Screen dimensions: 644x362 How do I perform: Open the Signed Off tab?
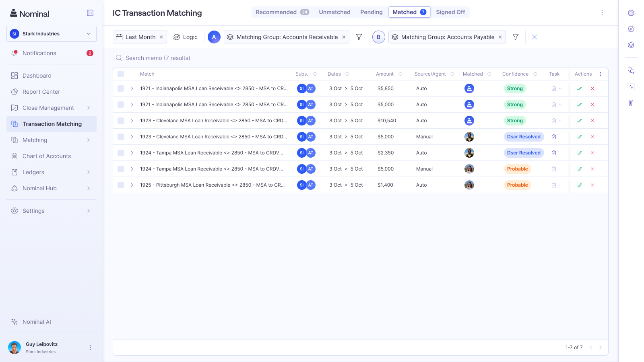(450, 12)
